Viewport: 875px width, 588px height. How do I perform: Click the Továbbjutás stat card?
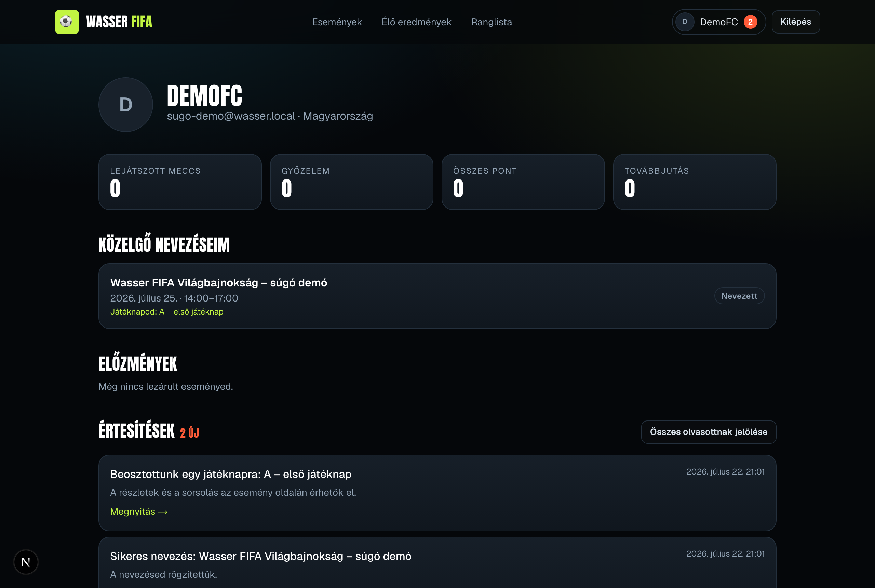694,182
